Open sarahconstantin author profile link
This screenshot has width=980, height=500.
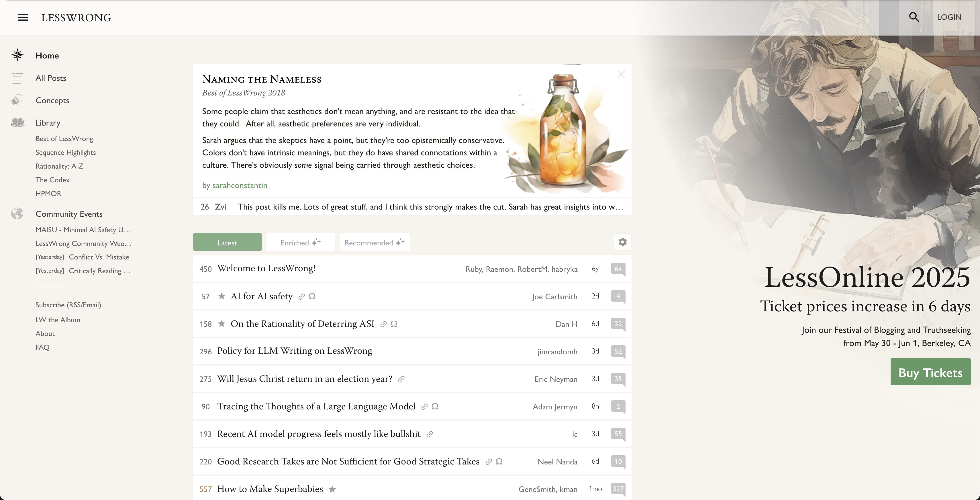pyautogui.click(x=240, y=185)
